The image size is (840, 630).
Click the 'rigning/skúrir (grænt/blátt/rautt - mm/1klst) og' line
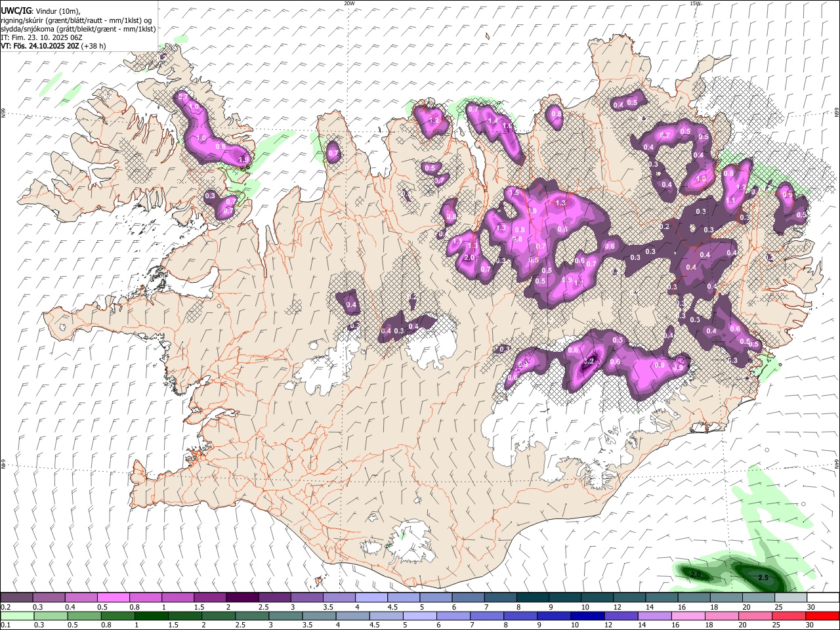(x=76, y=20)
